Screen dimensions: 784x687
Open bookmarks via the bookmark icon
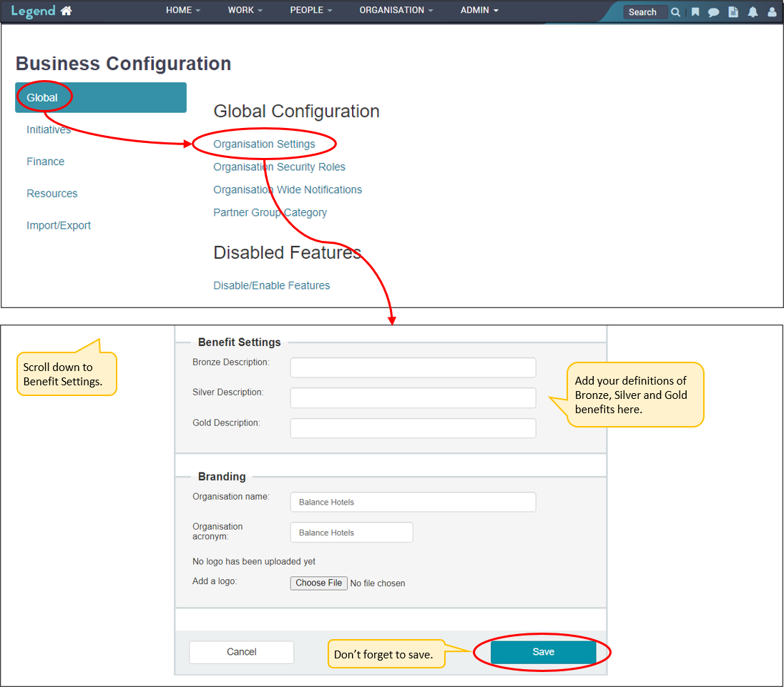(695, 12)
